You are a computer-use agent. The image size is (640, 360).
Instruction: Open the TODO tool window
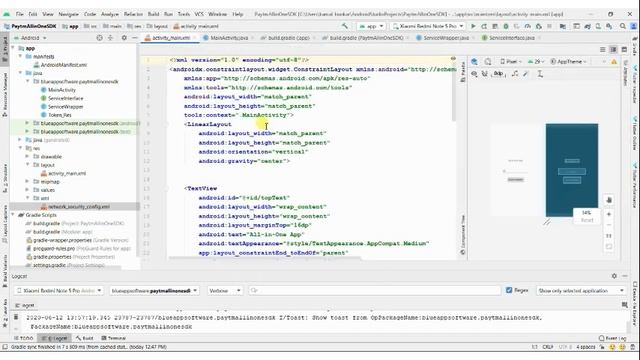click(x=24, y=338)
